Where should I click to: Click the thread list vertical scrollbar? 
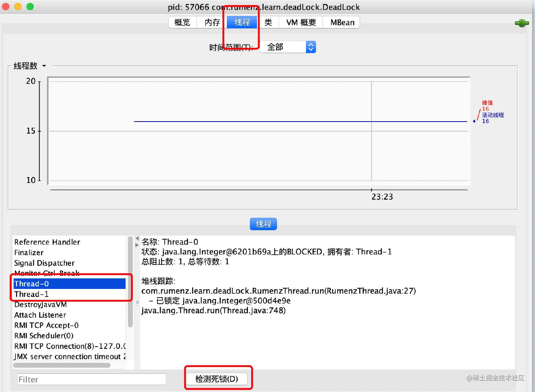click(130, 282)
